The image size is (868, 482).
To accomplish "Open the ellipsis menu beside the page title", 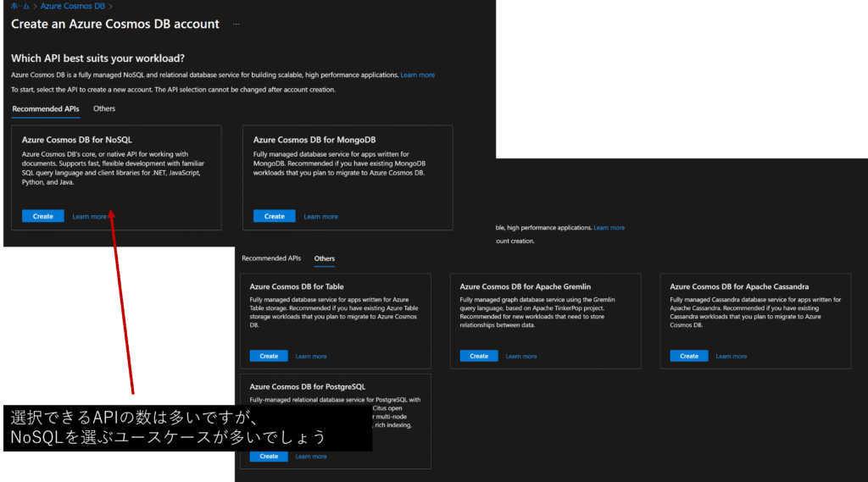I will pos(236,25).
